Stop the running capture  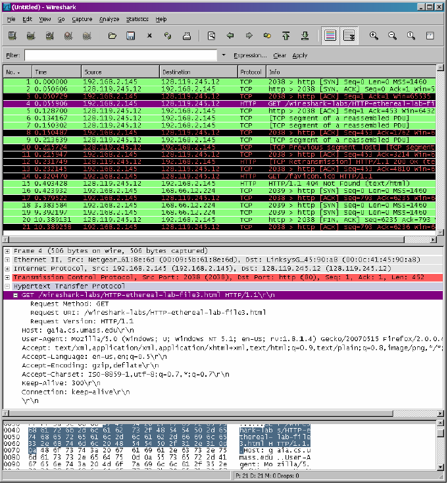68,36
